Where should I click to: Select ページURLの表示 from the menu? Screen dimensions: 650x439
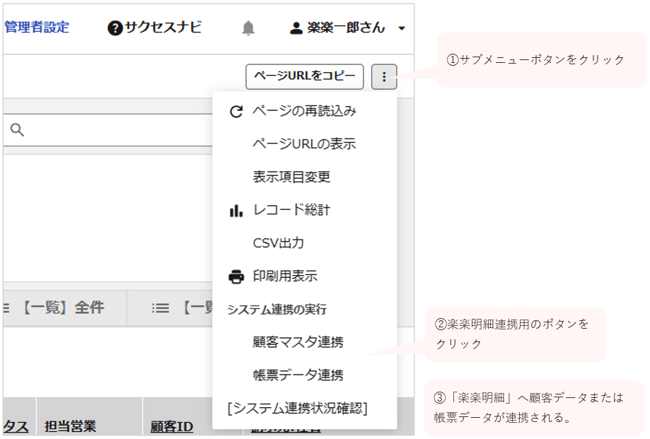pos(304,144)
